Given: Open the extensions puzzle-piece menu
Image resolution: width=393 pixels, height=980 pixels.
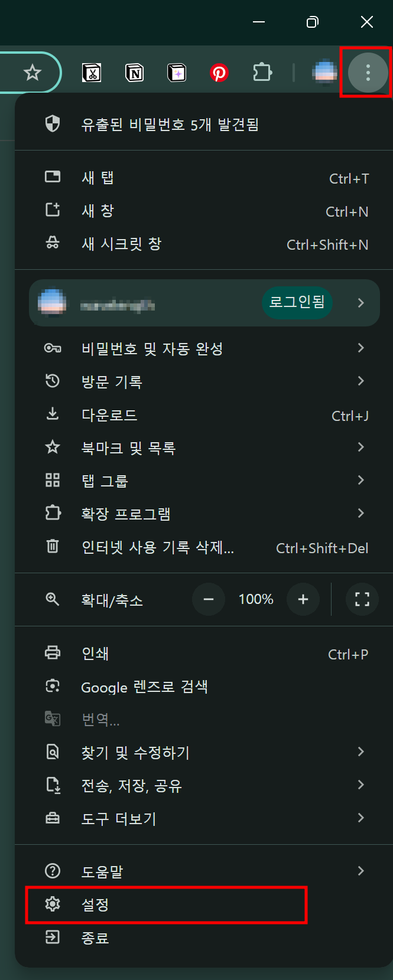Looking at the screenshot, I should point(262,72).
